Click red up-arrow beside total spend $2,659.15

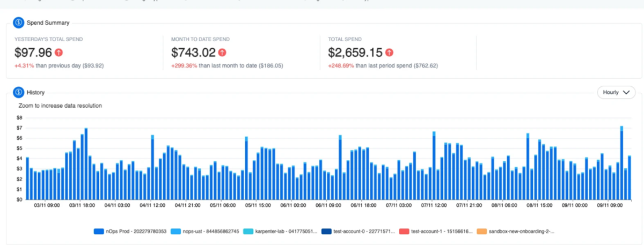click(389, 53)
